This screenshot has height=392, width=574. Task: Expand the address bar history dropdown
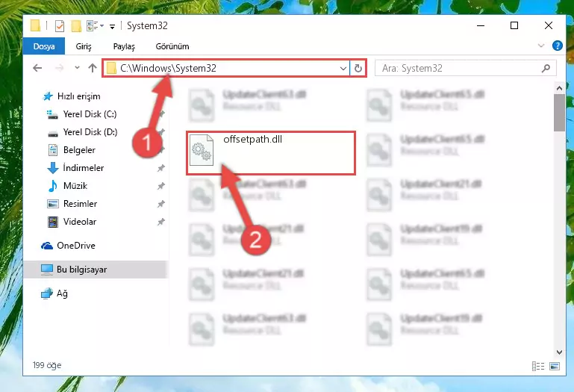(343, 68)
